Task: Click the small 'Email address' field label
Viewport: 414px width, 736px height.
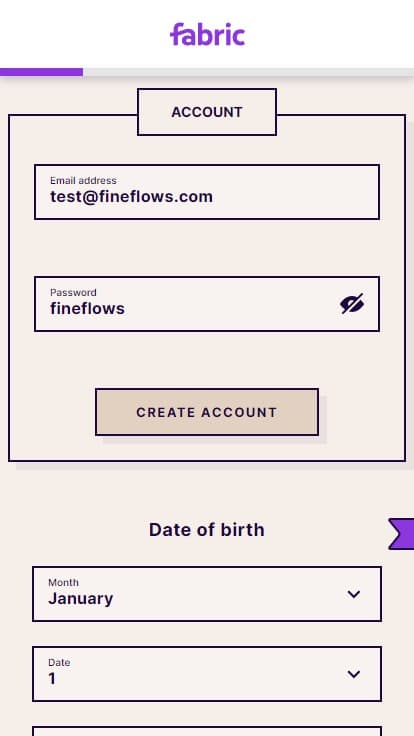Action: 83,181
